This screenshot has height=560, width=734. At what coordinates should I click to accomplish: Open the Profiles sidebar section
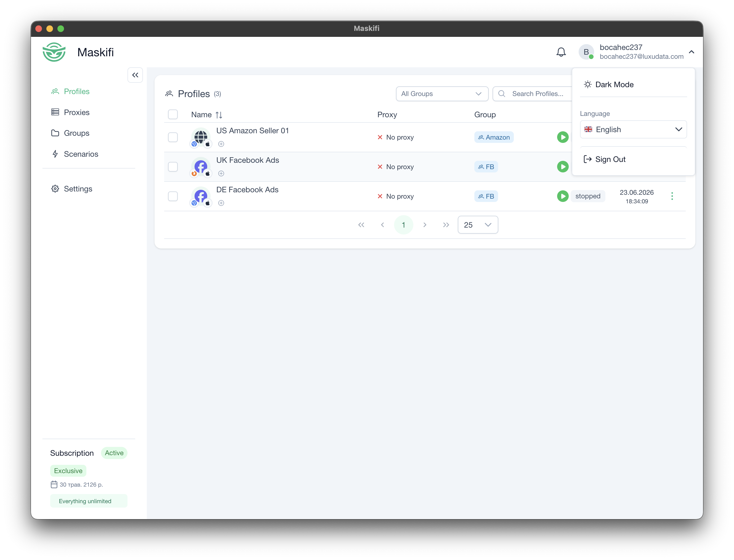pos(70,91)
